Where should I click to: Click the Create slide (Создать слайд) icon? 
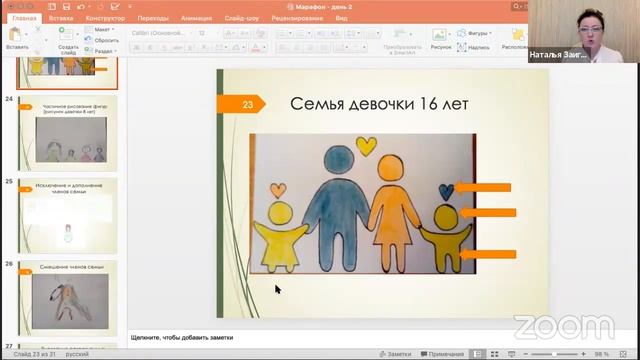coord(66,34)
